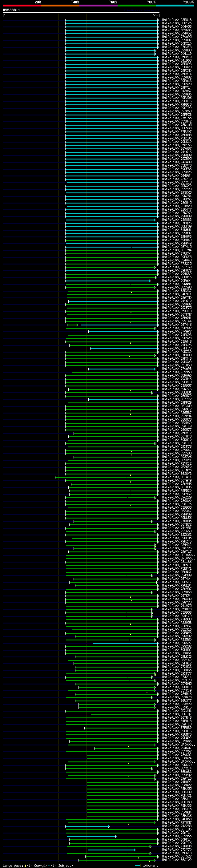Click the red 20% identity color segment
Screen dimensions: 197x868
[22, 6]
